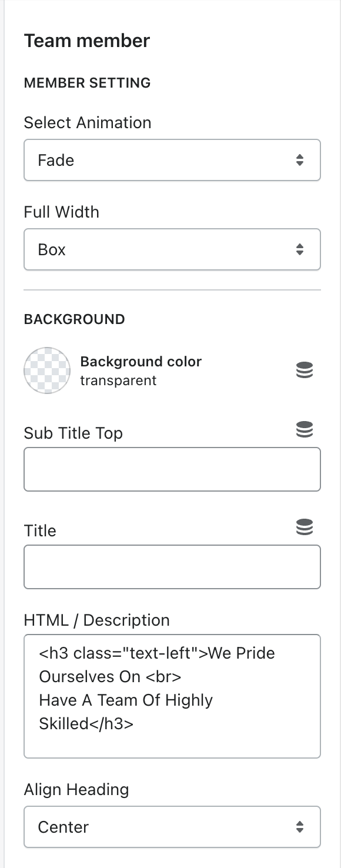Click the MEMBER SETTING section header
Screen dimensions: 341x868
pyautogui.click(x=88, y=83)
